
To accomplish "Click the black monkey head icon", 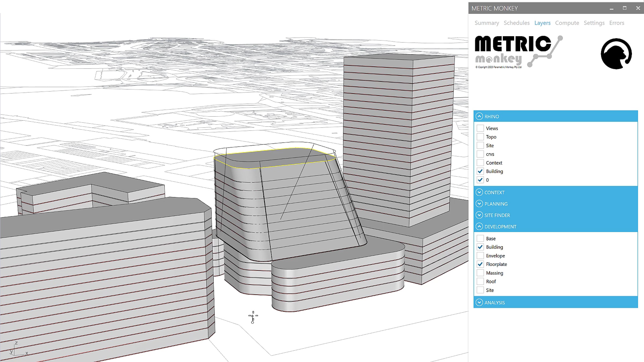I will [x=616, y=54].
